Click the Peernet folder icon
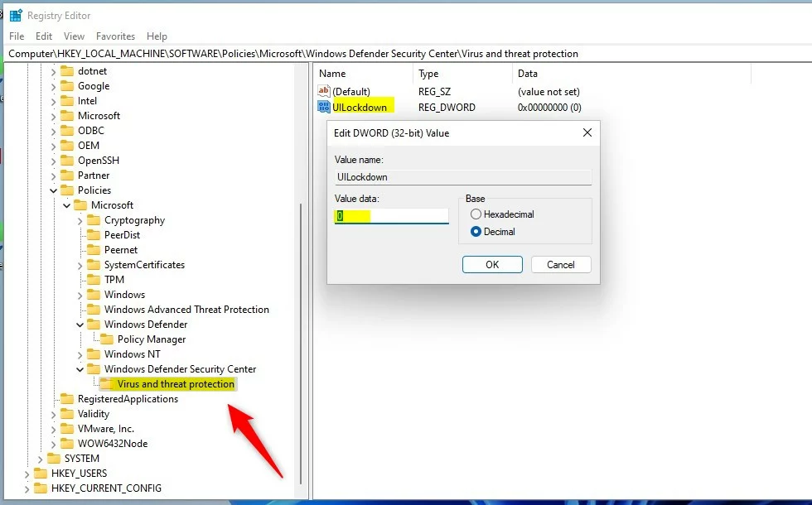The width and height of the screenshot is (812, 505). click(94, 250)
